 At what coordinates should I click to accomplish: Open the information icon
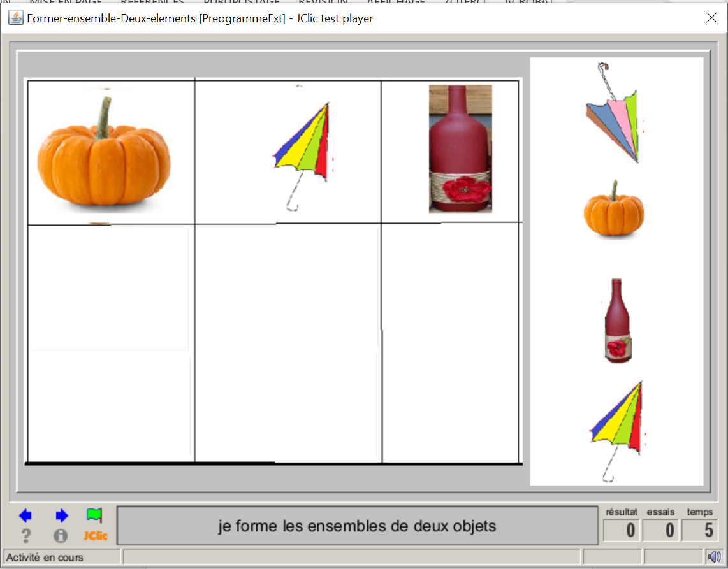point(61,536)
